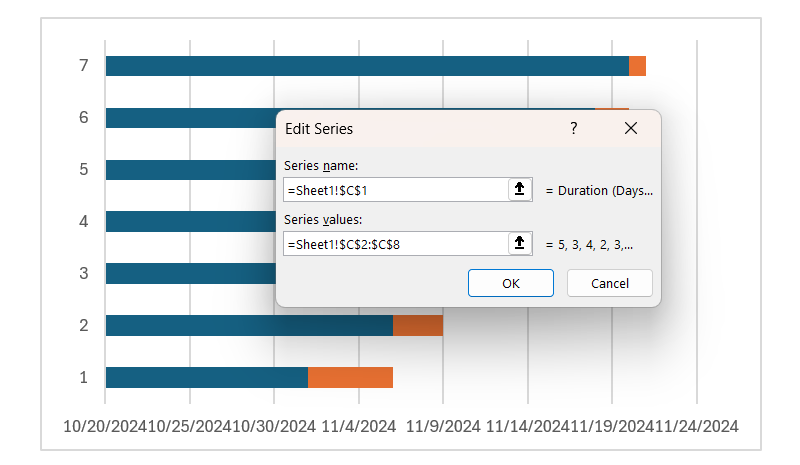Click the vertical axis label 7
This screenshot has height=465, width=800.
click(x=84, y=66)
